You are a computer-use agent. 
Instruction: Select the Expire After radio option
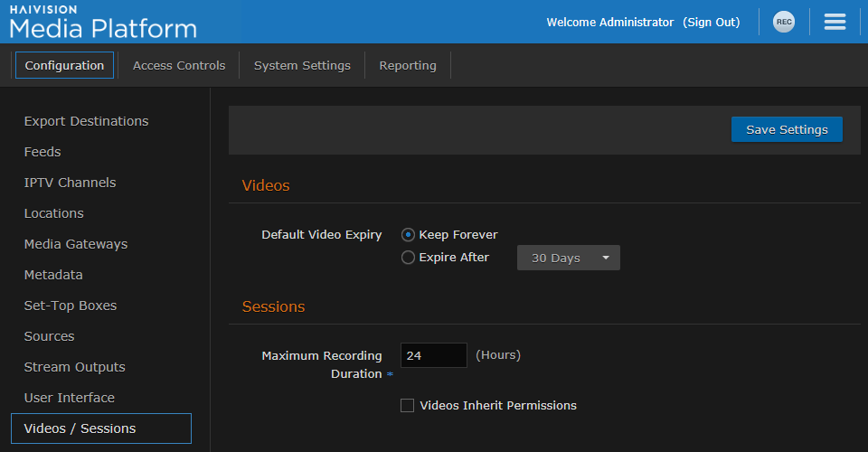409,258
